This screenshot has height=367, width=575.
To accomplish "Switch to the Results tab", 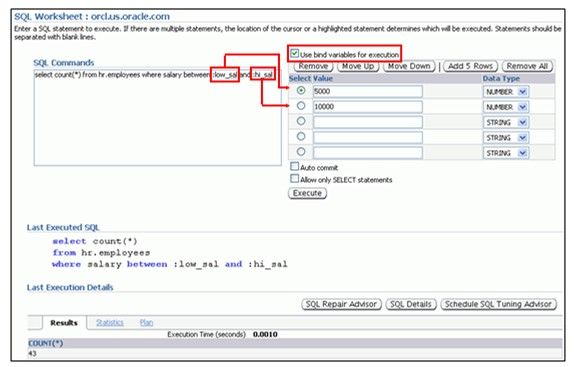I will click(x=64, y=323).
